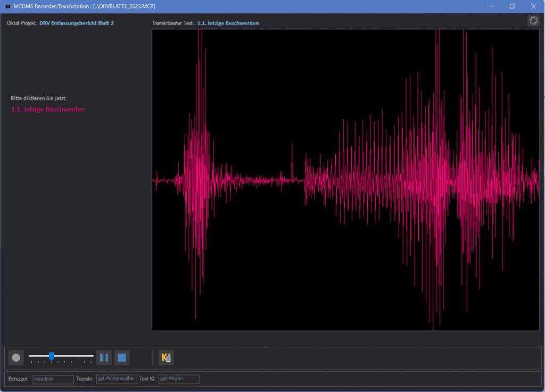Pause the dictation recording
The image size is (545, 392).
point(104,357)
